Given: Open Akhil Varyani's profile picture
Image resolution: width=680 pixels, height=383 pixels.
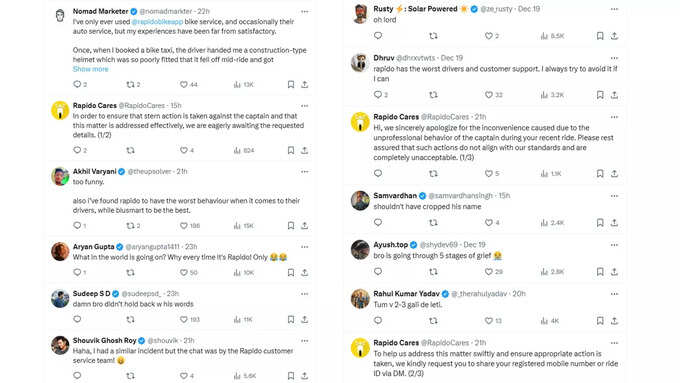Looking at the screenshot, I should click(x=60, y=176).
